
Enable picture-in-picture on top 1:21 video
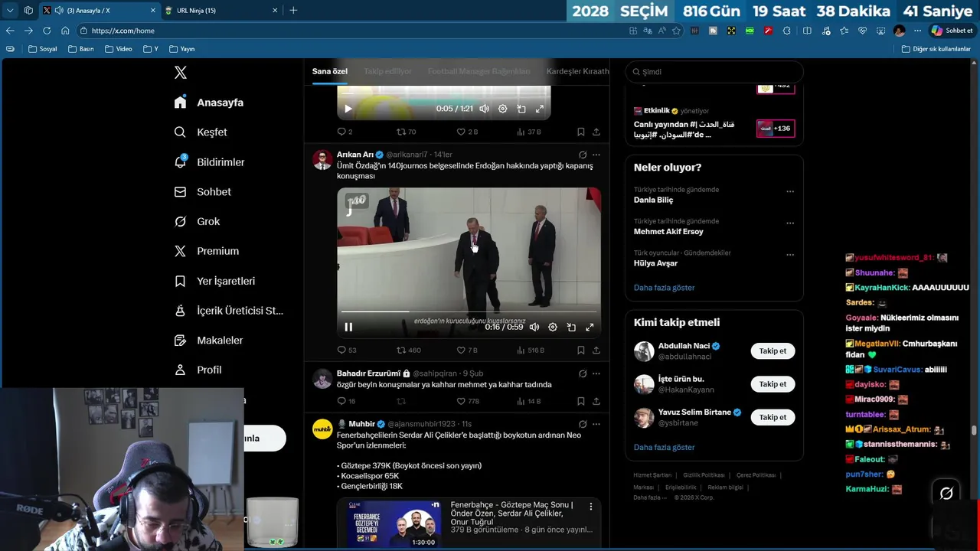pyautogui.click(x=521, y=109)
